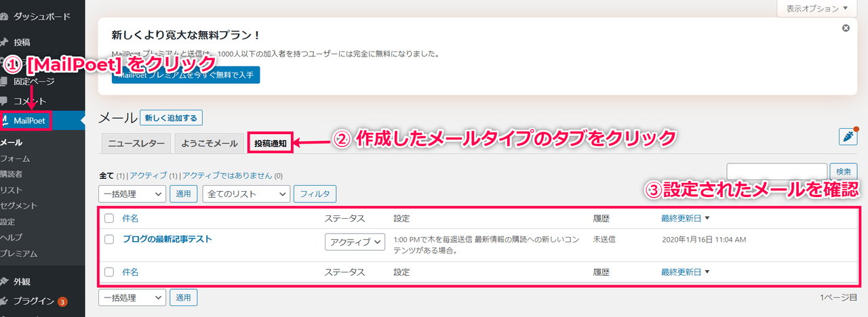Open セグメント submenu item
The image size is (868, 317).
coord(18,205)
